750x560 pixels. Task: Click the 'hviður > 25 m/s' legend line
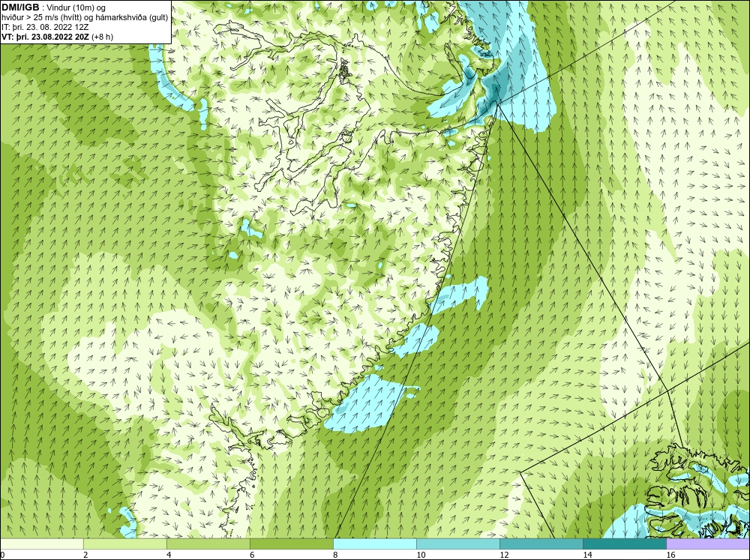[85, 18]
